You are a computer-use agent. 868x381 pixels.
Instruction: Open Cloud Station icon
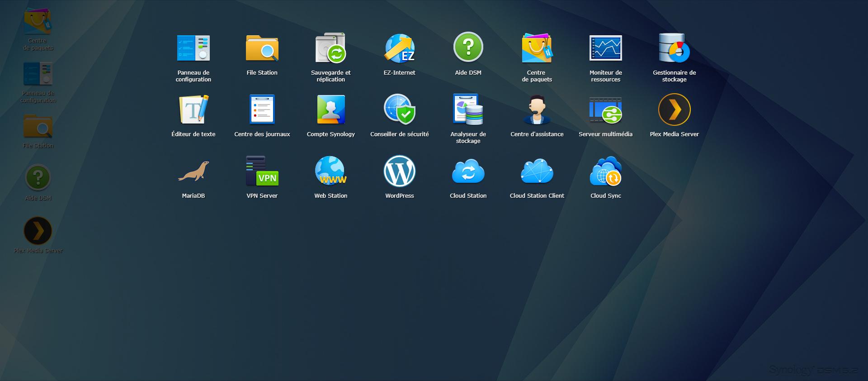(x=468, y=171)
